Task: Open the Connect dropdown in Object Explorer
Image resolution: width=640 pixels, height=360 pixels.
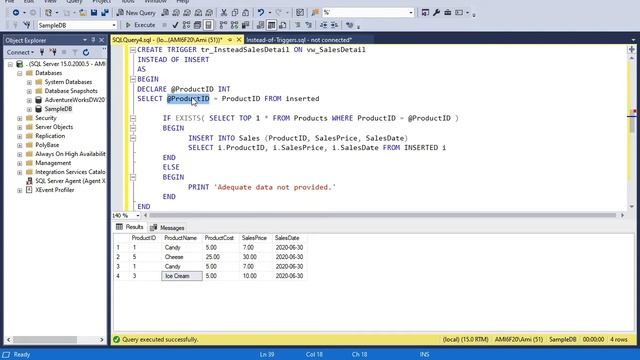Action: [20, 52]
